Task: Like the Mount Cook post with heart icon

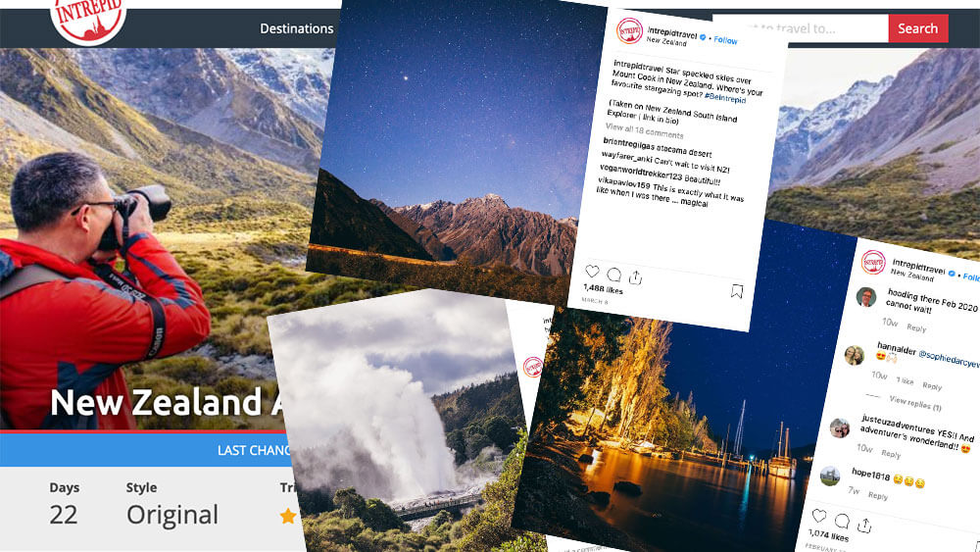Action: (x=592, y=272)
